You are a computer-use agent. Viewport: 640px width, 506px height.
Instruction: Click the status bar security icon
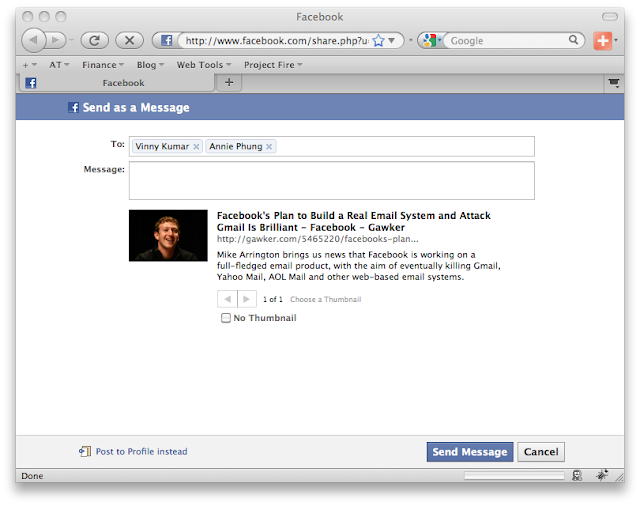(577, 475)
